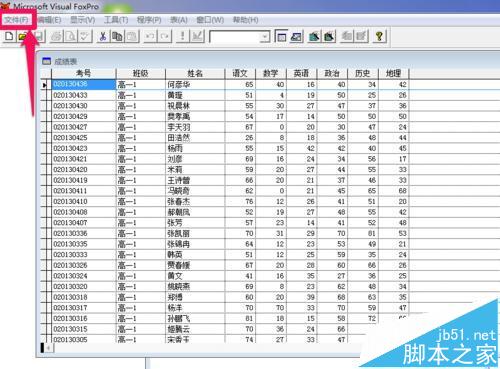Select cell 020130316 in 考号 column
The image size is (500, 369).
tap(84, 319)
